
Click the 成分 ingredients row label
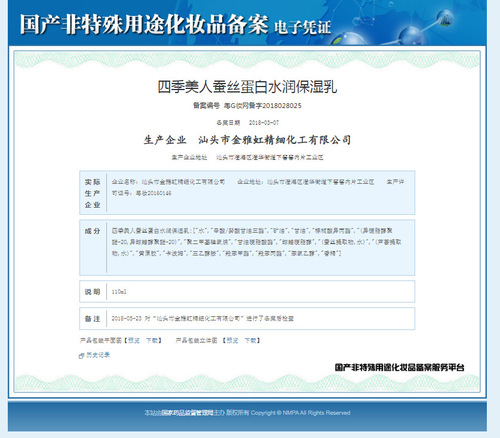tap(92, 231)
